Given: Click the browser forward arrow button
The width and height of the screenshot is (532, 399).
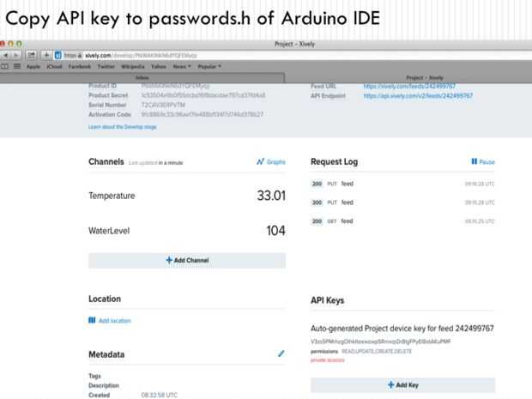Looking at the screenshot, I should tap(17, 54).
